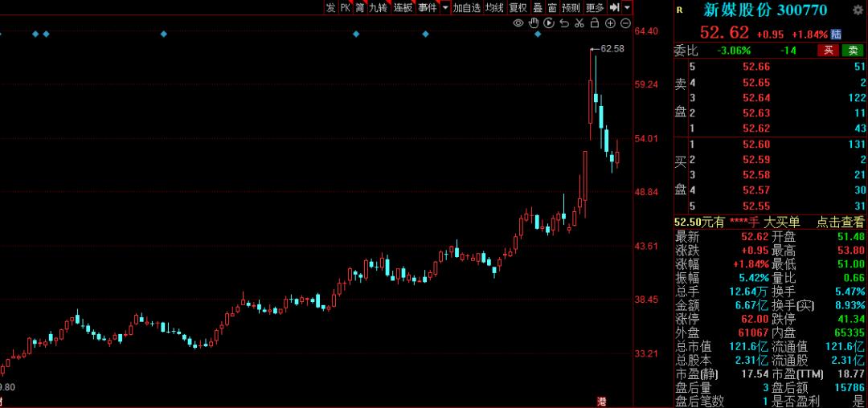Click the 换手 turnover rate 5.47%

tap(850, 292)
